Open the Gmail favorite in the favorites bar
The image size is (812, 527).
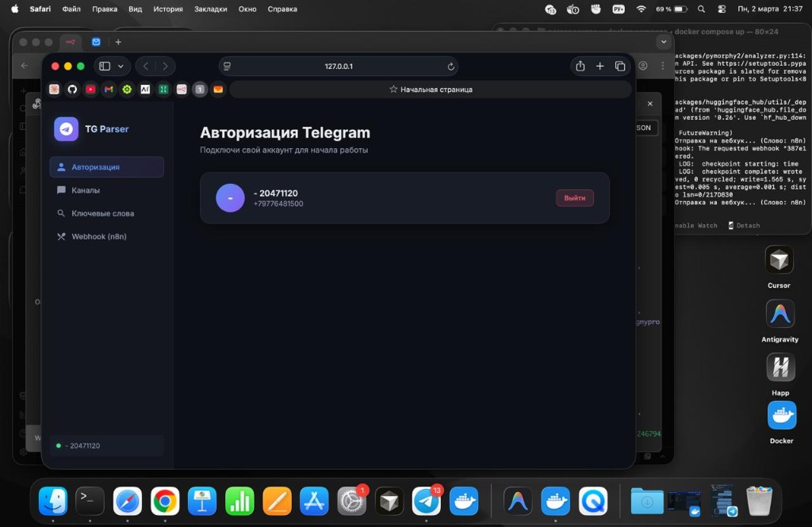[109, 90]
